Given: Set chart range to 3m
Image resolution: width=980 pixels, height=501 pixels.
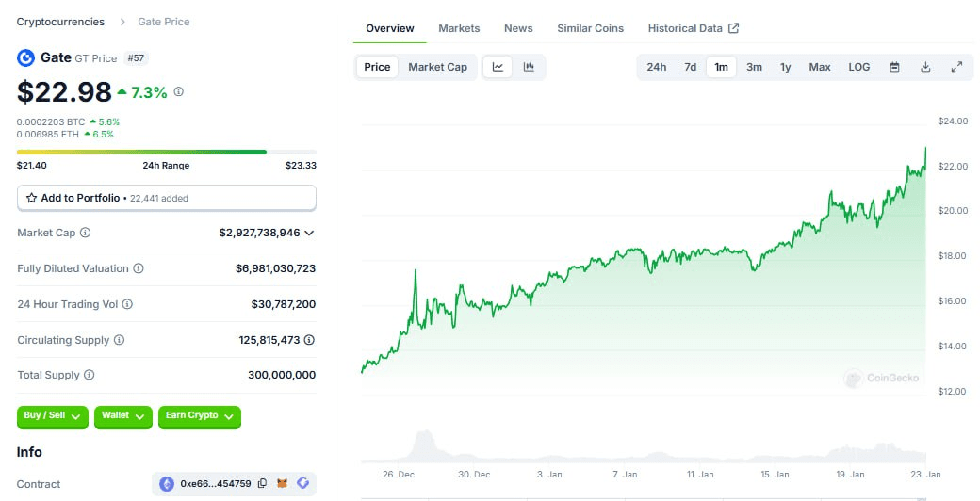Looking at the screenshot, I should click(755, 67).
